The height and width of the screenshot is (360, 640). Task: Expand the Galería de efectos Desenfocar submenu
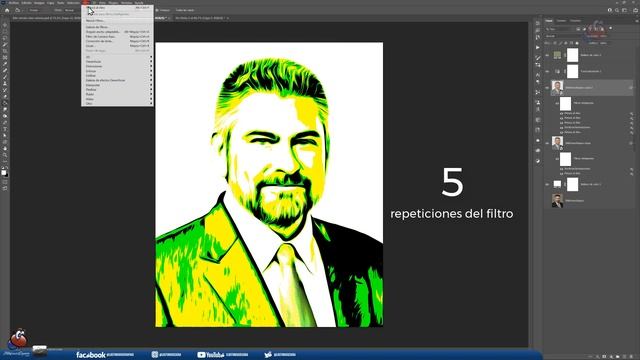118,80
